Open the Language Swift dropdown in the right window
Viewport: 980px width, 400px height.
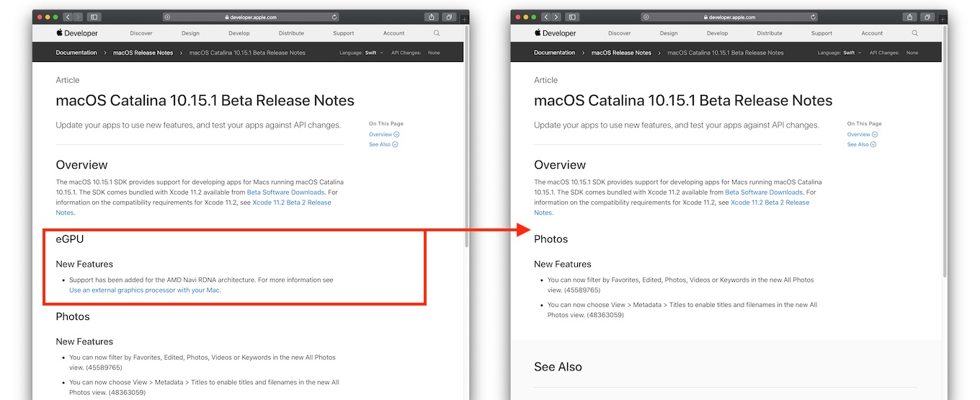pos(852,53)
